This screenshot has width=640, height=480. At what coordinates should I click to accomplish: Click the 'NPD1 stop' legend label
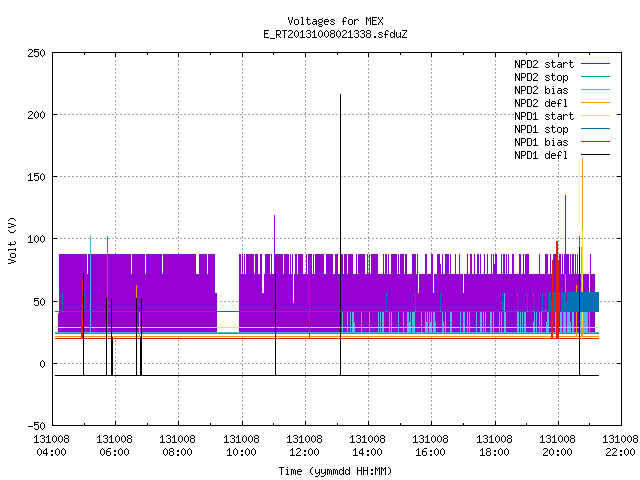[541, 129]
